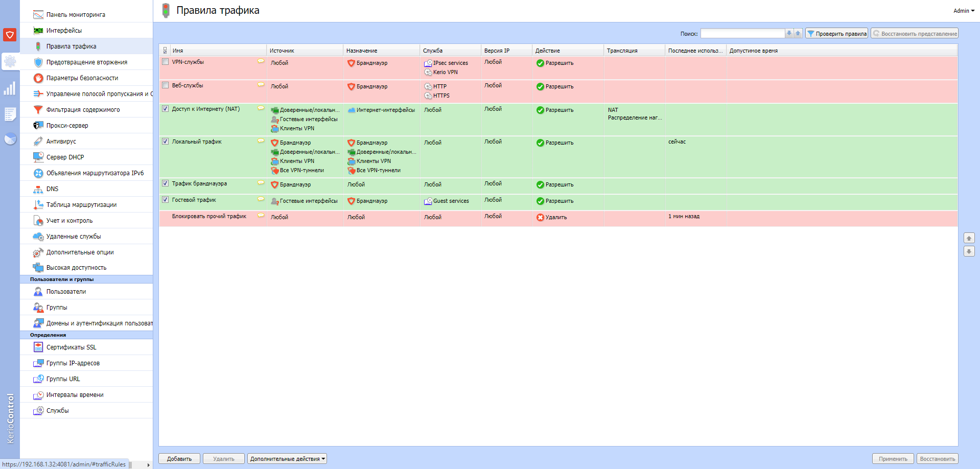Screen dimensions: 980x469
Task: Enable the Веб-службы rule checkbox
Action: point(165,85)
